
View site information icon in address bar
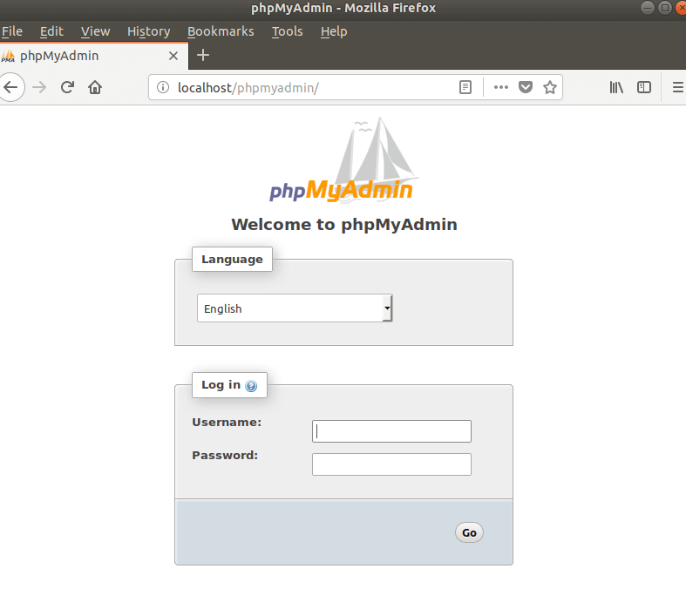pos(163,87)
